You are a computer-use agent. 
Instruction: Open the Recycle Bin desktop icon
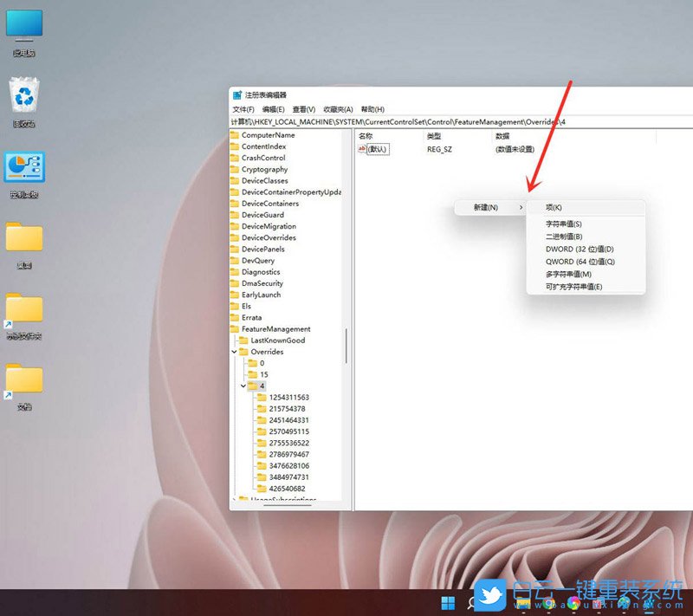pyautogui.click(x=23, y=97)
